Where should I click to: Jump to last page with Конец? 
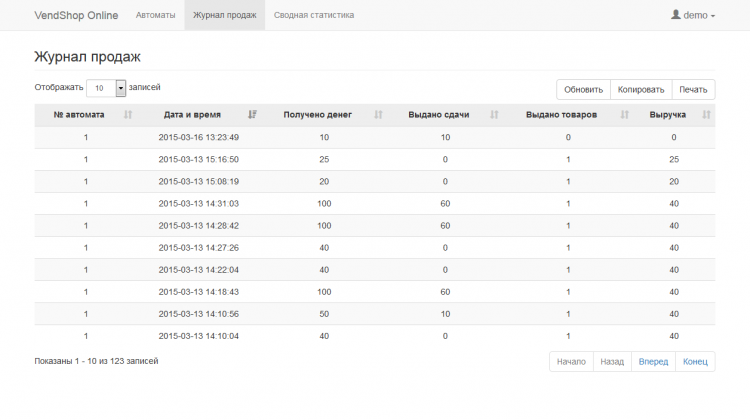[695, 362]
